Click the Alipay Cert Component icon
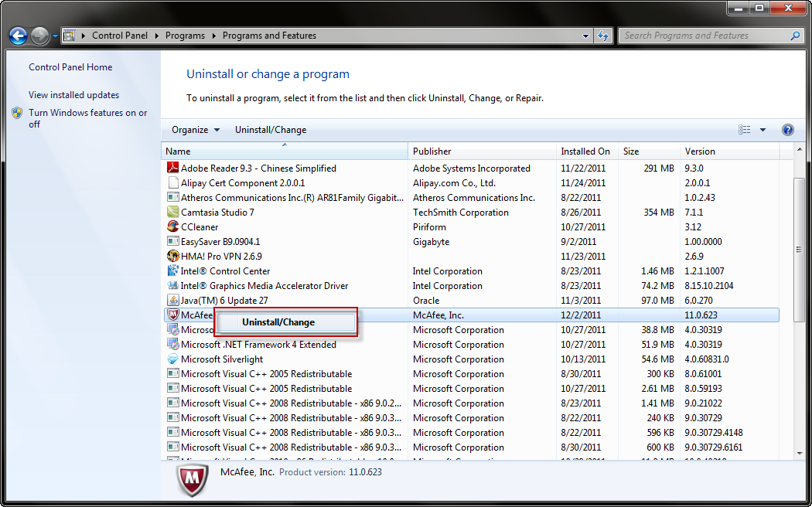The image size is (812, 507). [173, 182]
